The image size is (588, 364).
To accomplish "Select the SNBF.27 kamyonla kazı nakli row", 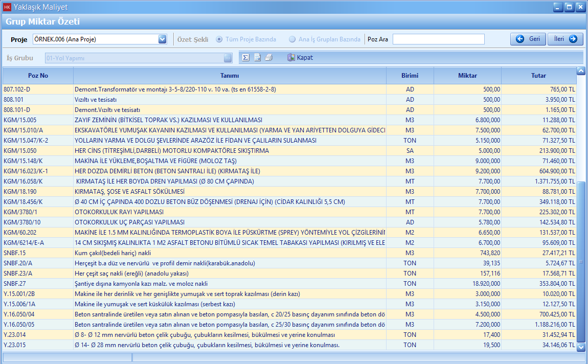I will (205, 284).
